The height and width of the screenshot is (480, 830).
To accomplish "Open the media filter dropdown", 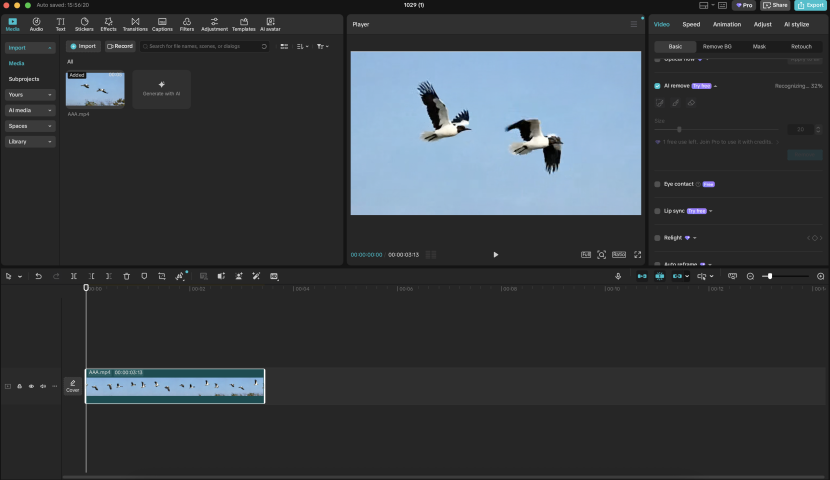I will (x=322, y=47).
